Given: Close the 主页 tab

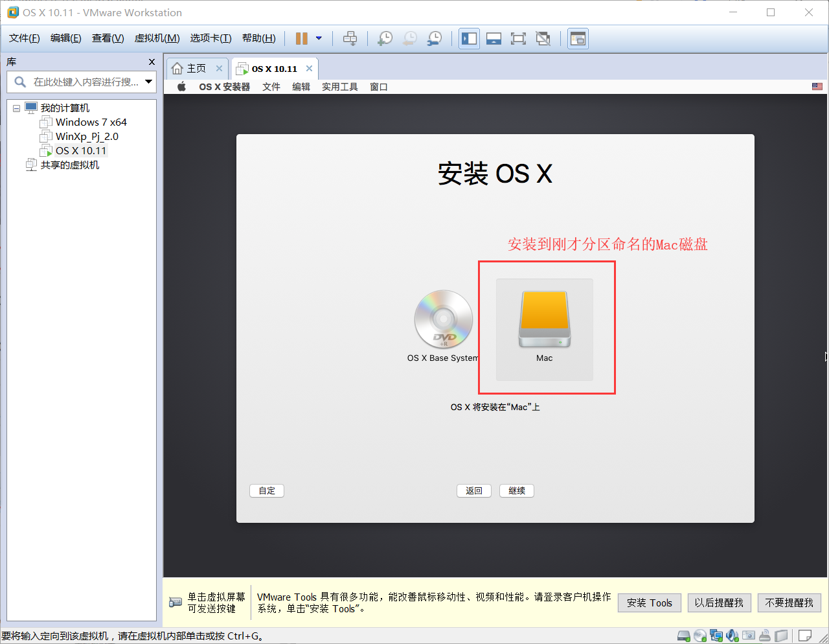Looking at the screenshot, I should [x=220, y=69].
